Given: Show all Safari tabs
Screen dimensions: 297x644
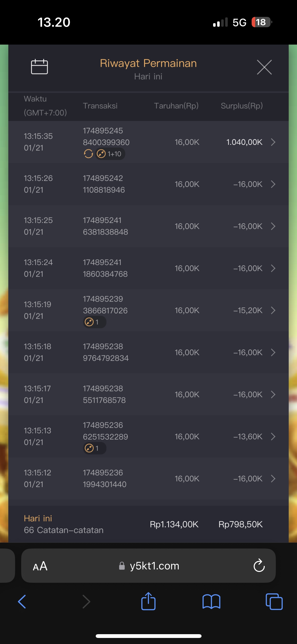Looking at the screenshot, I should click(x=274, y=601).
